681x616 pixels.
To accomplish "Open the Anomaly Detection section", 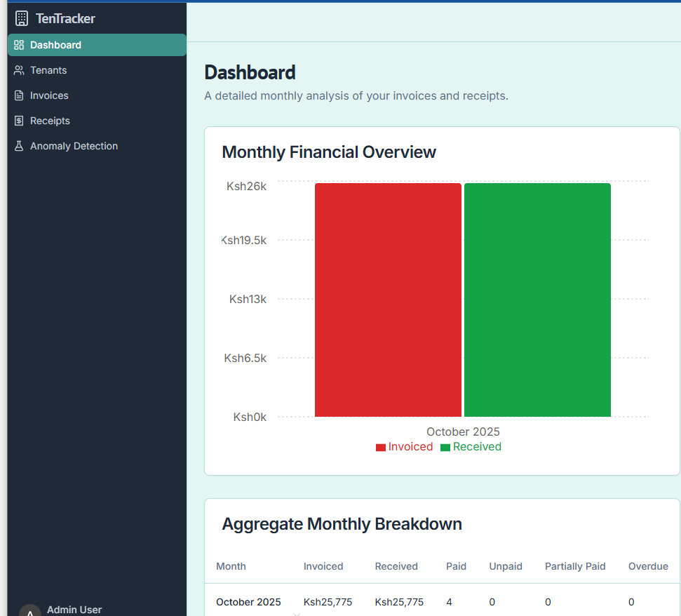I will pyautogui.click(x=74, y=146).
